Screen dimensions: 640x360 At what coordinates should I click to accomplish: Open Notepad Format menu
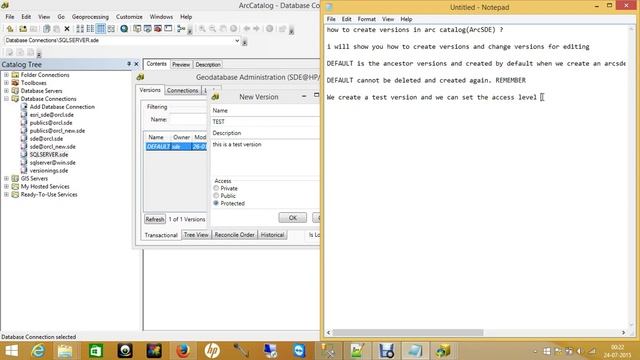tap(367, 19)
